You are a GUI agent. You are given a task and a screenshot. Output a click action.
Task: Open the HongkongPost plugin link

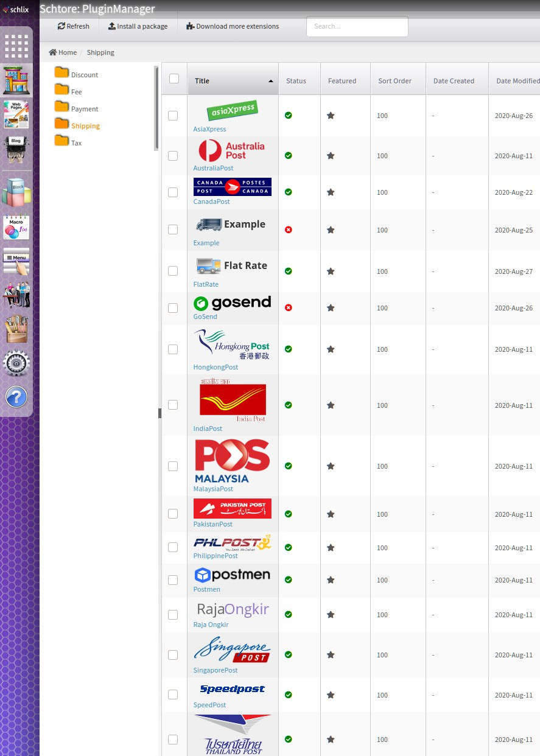(x=216, y=367)
